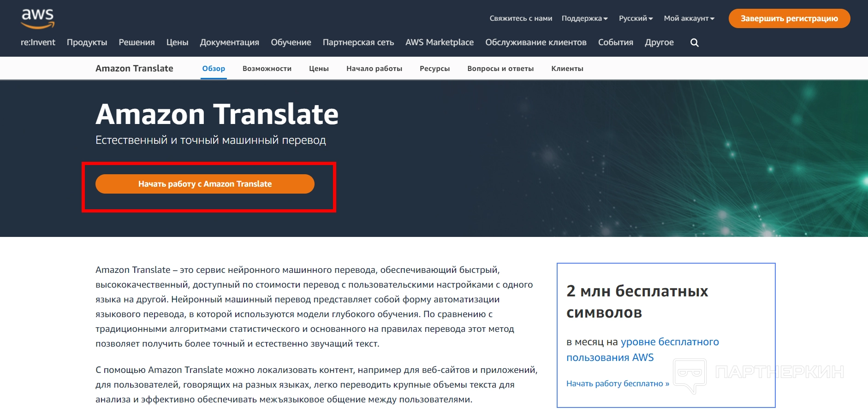The image size is (868, 419).
Task: Click subtitle Естественный и точный машинный перевод
Action: tap(211, 140)
